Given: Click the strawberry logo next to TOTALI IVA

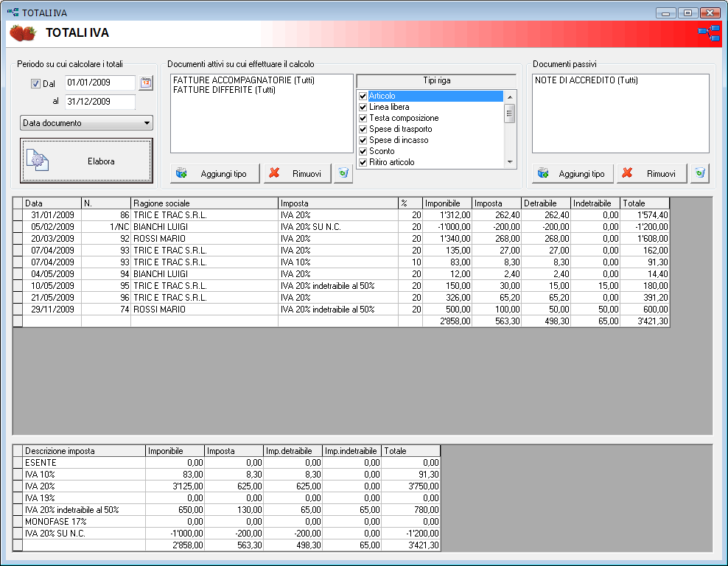Looking at the screenshot, I should [23, 33].
